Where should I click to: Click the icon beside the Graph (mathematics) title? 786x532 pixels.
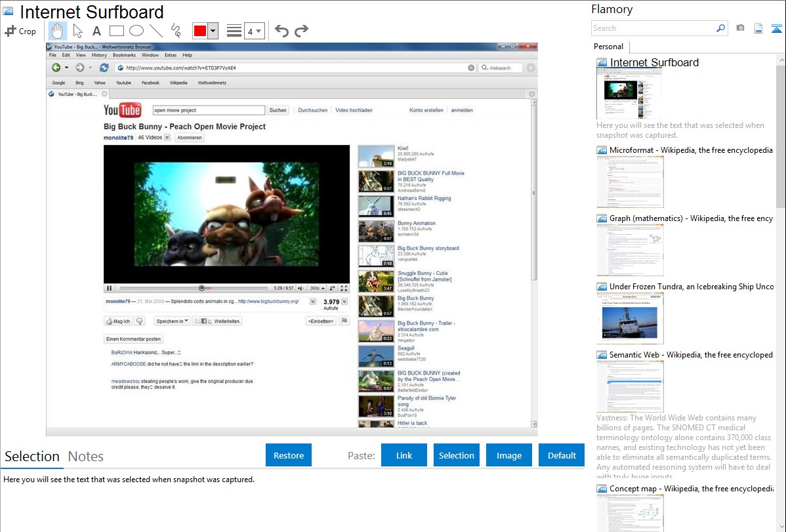[x=602, y=218]
